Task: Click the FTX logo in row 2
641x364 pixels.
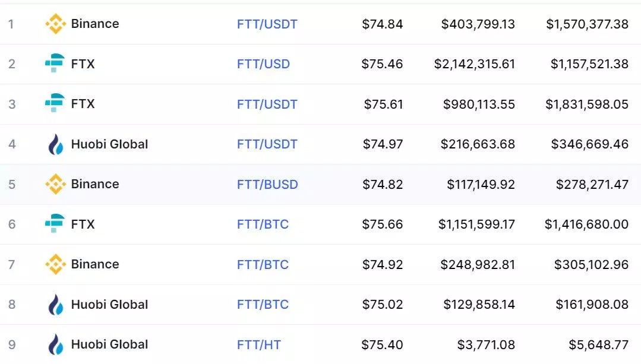Action: tap(55, 64)
